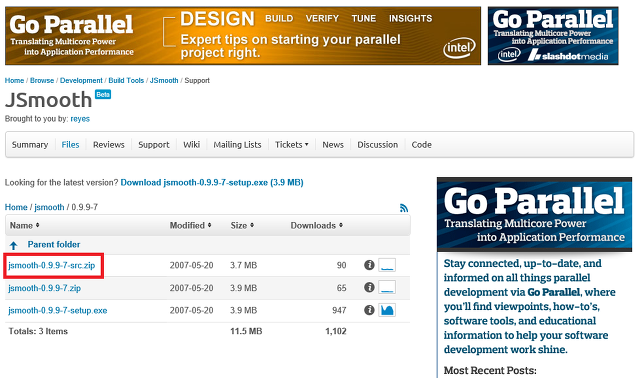Download jsmooth-0.9.9-7-setup.exe latest version link
The width and height of the screenshot is (644, 378).
click(212, 182)
